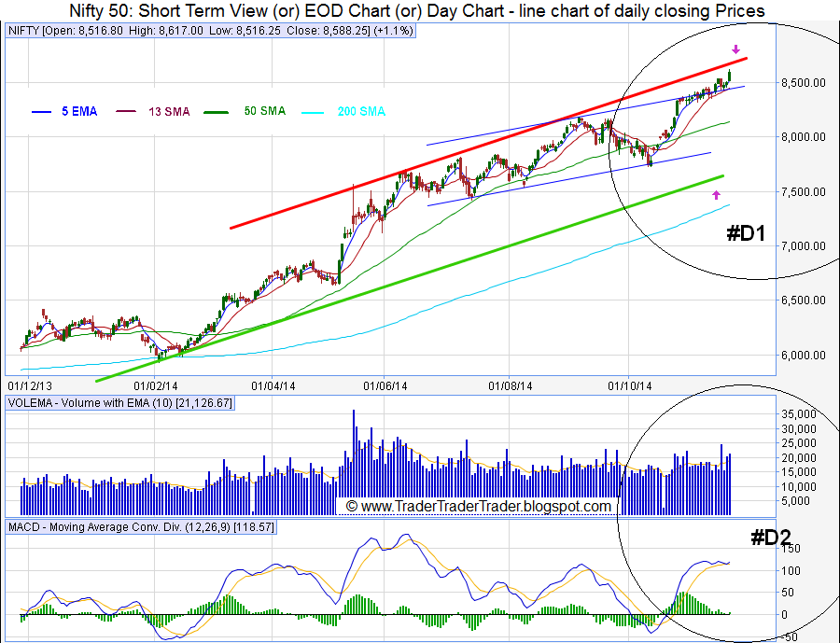Click the 01/12/13 date axis label
840x643 pixels.
[30, 385]
